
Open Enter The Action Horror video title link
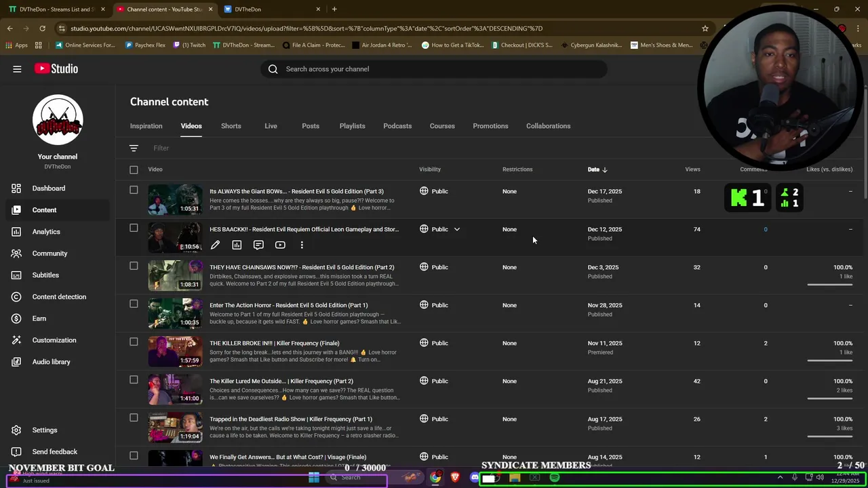tap(288, 305)
